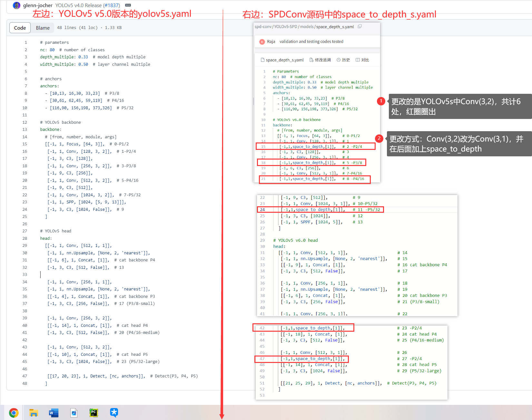Click '# 17 (P3/8-small)' C3 line
532x420 pixels.
101,304
